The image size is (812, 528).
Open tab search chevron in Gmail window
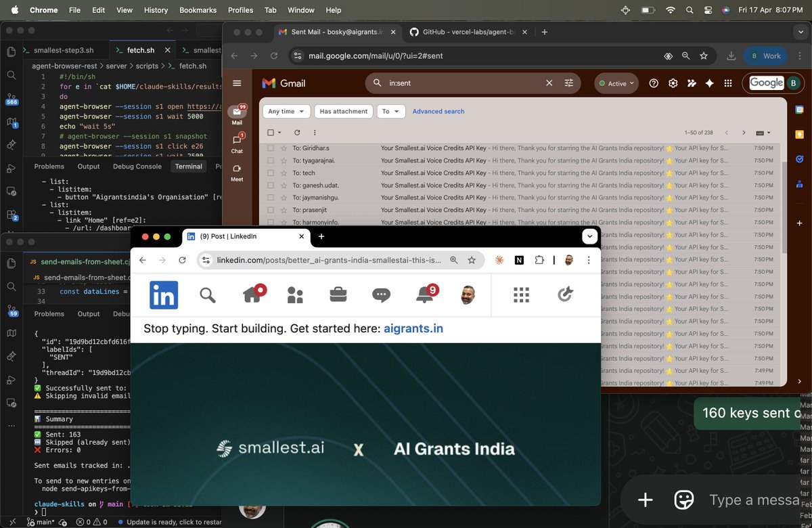(x=801, y=32)
